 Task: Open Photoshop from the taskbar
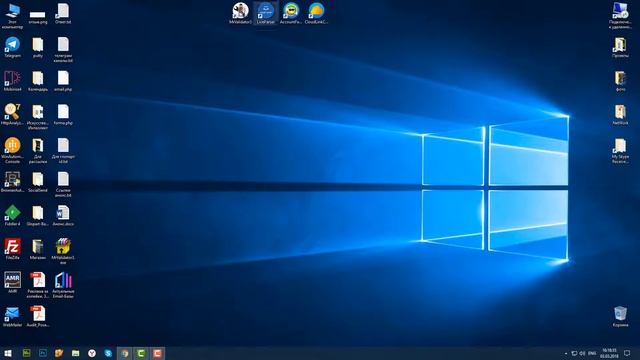pos(43,353)
